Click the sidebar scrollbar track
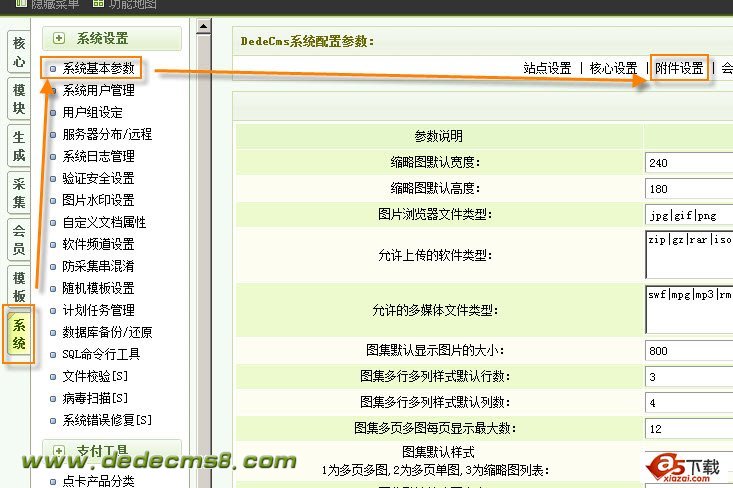733x488 pixels. pos(203,261)
